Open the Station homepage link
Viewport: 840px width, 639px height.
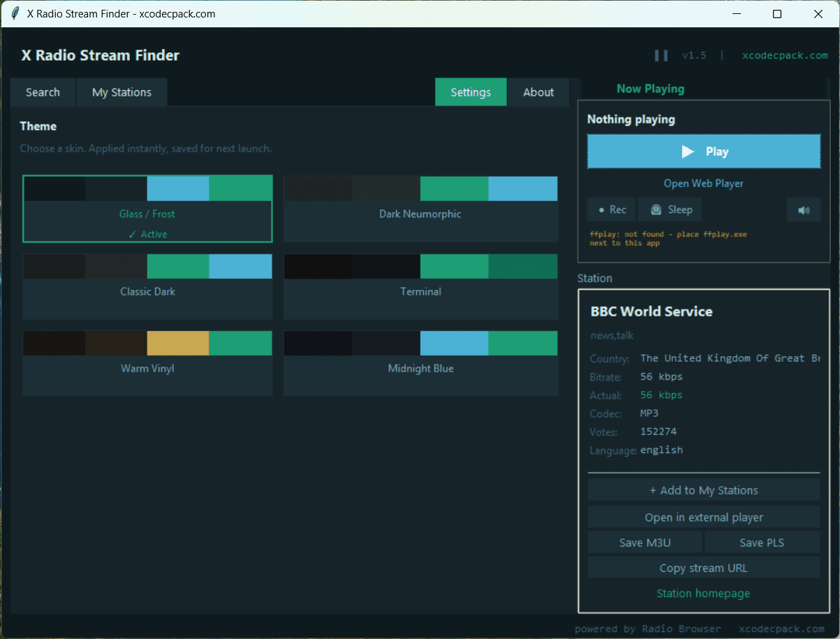[x=704, y=594]
